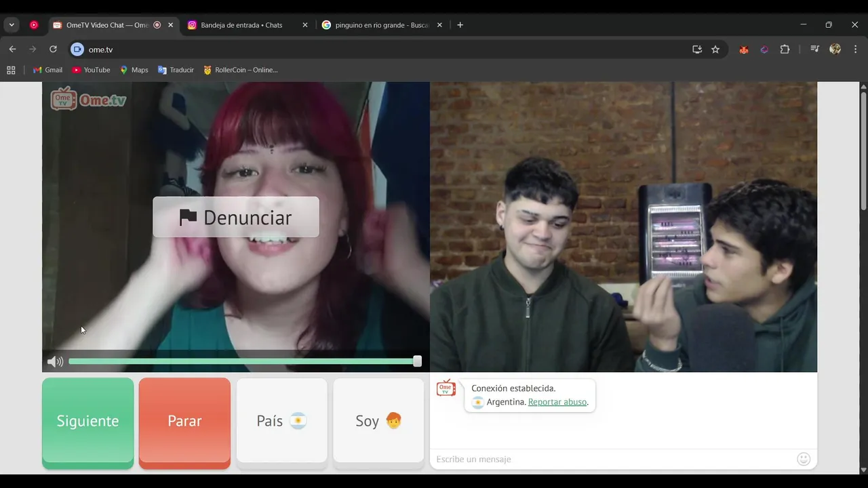
Task: Open the media control icon
Action: pos(815,49)
